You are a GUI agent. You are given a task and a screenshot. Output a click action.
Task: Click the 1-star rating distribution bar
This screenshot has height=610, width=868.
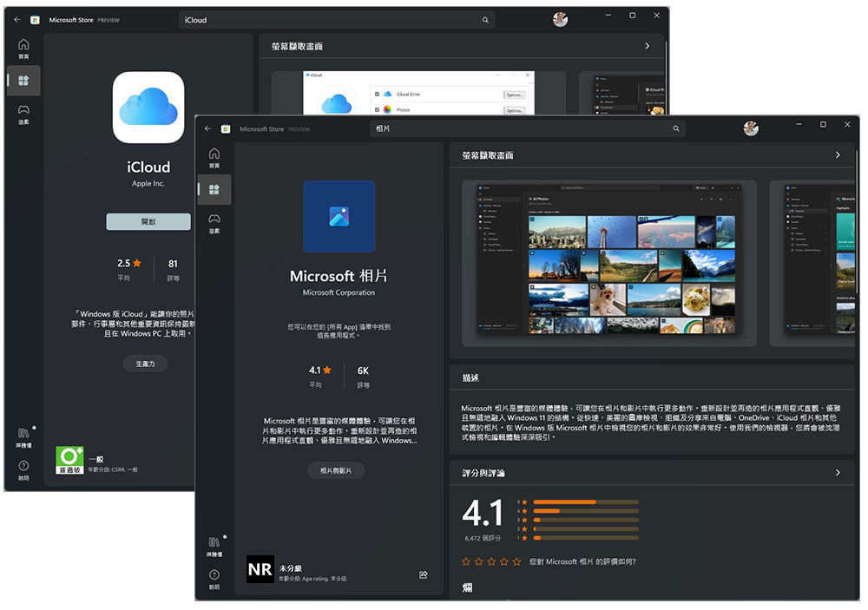tap(586, 537)
